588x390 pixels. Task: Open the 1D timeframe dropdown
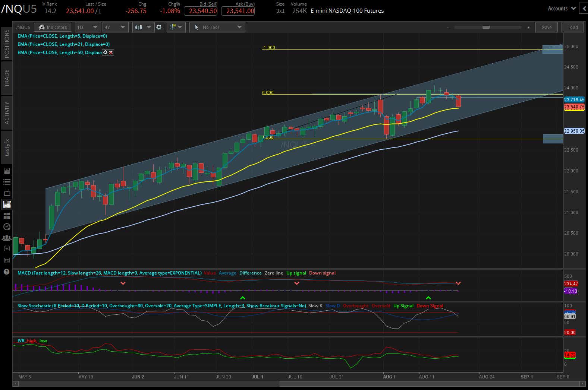(x=88, y=27)
